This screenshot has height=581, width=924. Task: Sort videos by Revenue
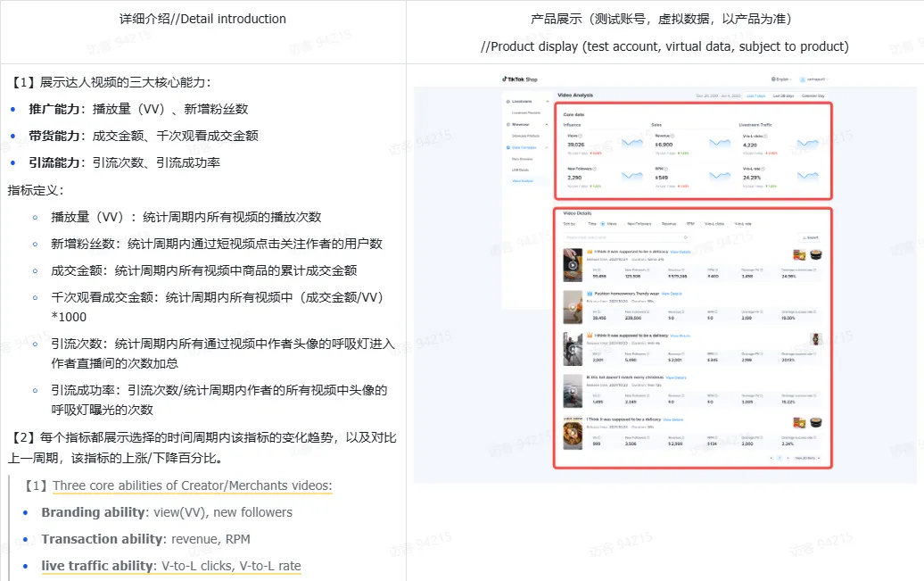point(667,223)
